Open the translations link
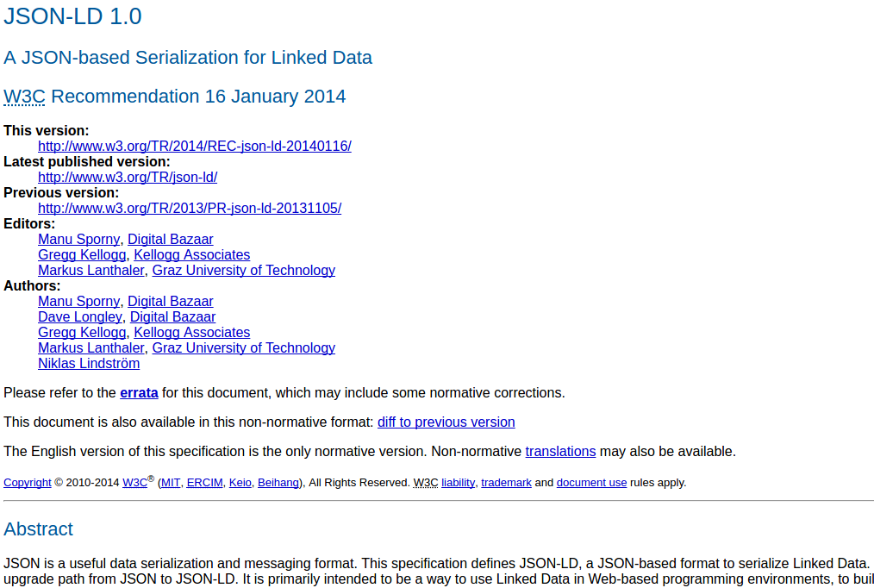Viewport: 874px width, 588px height. pyautogui.click(x=560, y=452)
